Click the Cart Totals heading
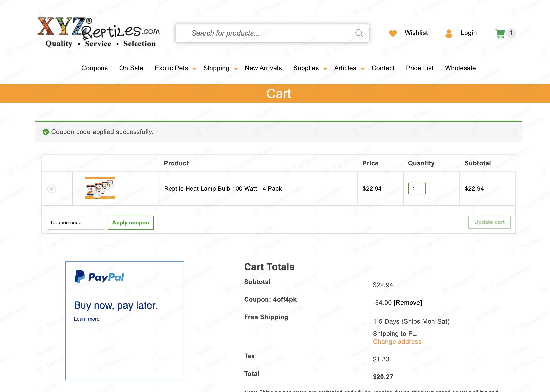This screenshot has height=392, width=550. click(269, 267)
